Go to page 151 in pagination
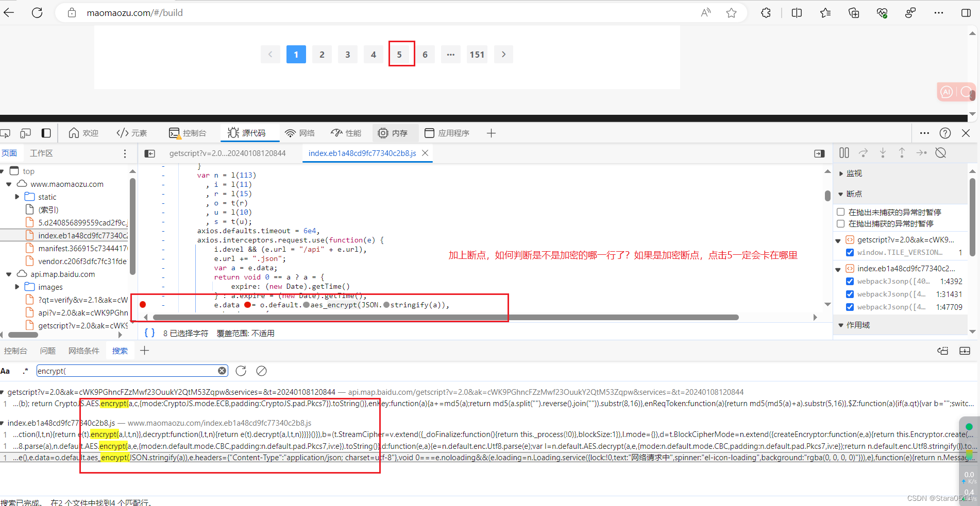This screenshot has width=980, height=506. (477, 55)
